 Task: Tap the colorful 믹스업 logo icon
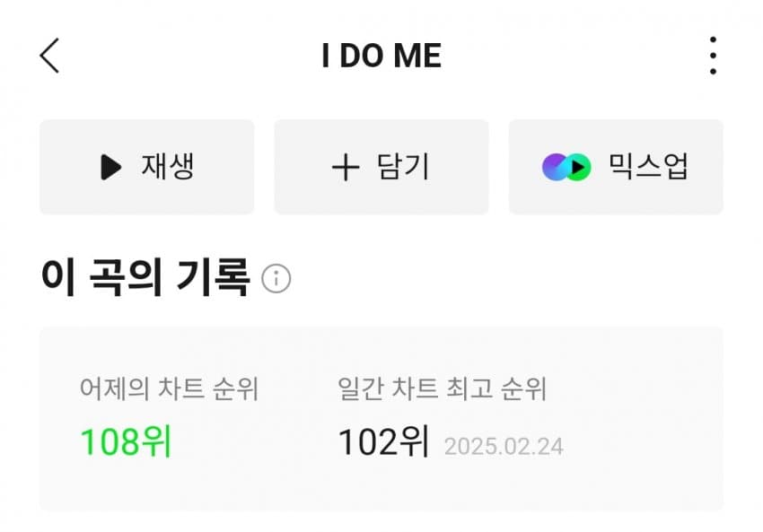point(566,167)
